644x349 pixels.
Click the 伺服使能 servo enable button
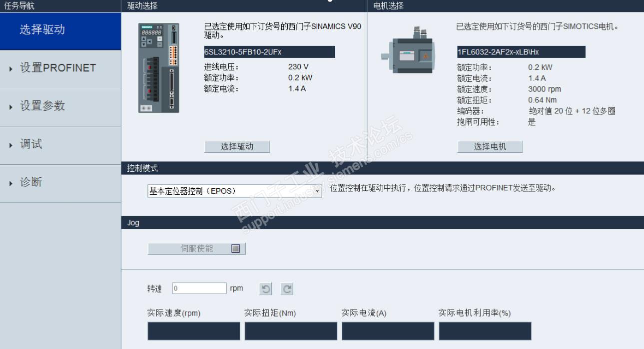196,248
